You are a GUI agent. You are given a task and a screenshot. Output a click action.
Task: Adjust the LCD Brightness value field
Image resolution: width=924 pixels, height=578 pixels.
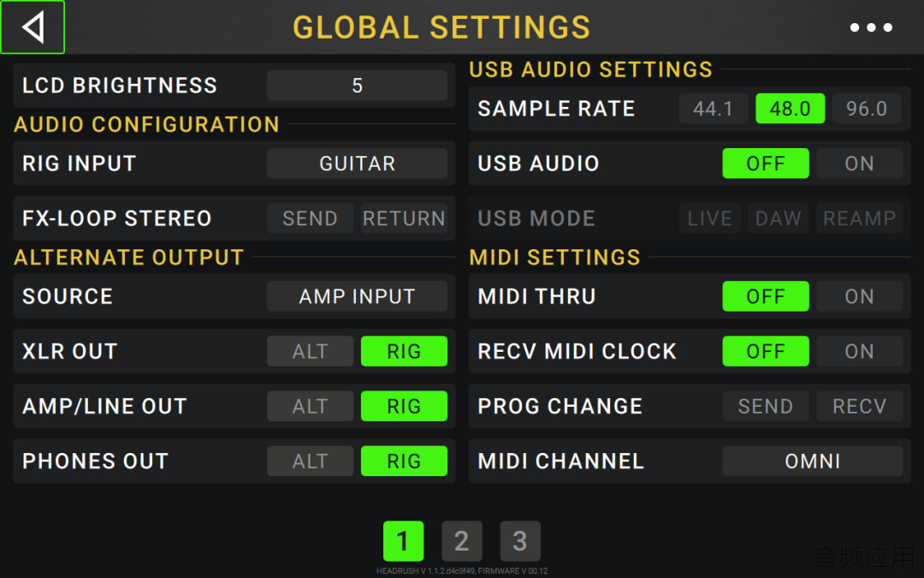click(x=357, y=86)
